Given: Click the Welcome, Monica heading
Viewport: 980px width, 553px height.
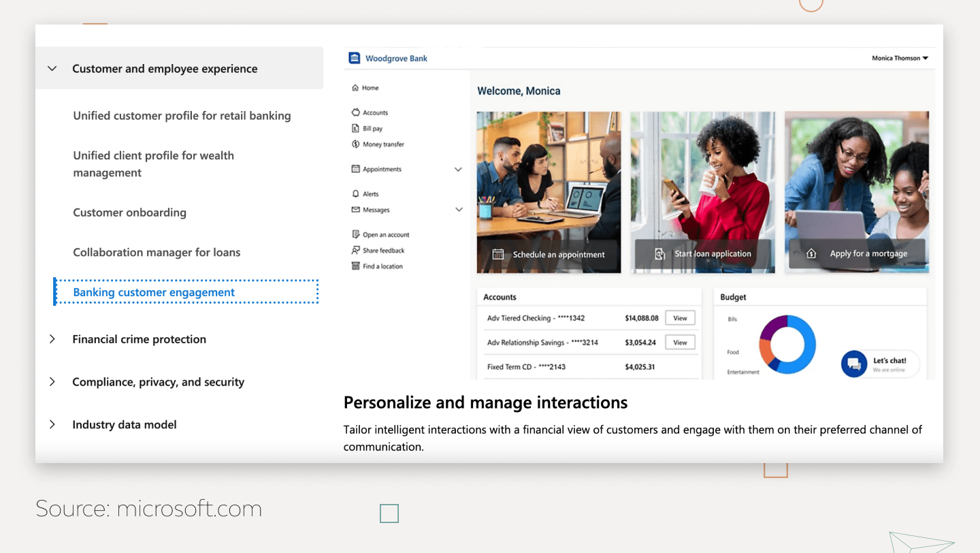Looking at the screenshot, I should (519, 91).
